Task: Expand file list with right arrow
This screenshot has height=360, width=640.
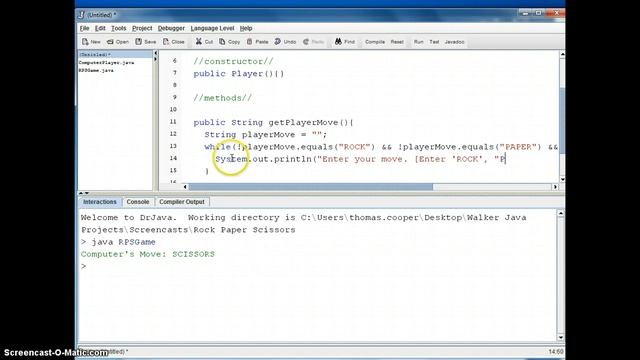Action: pos(155,60)
